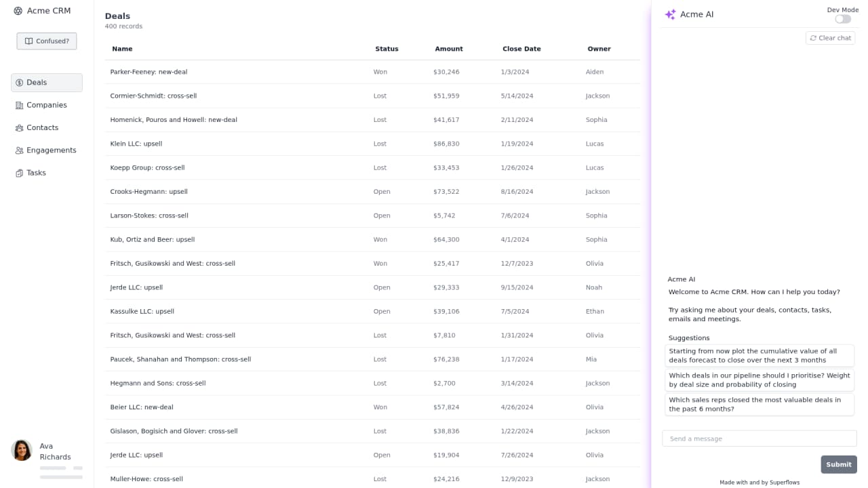Image resolution: width=868 pixels, height=488 pixels.
Task: Click the Engagements icon in sidebar
Action: [x=19, y=150]
